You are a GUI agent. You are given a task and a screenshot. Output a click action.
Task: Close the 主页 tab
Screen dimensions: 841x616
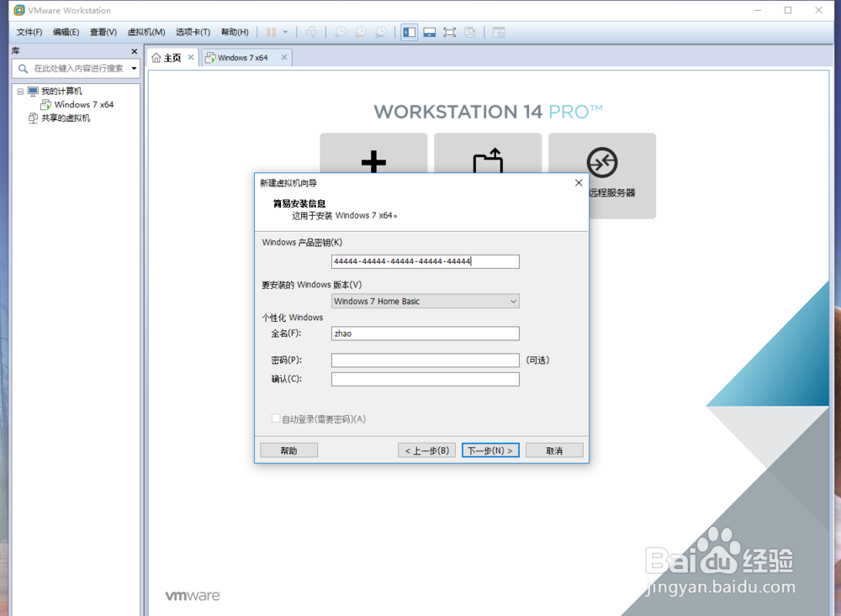point(190,57)
